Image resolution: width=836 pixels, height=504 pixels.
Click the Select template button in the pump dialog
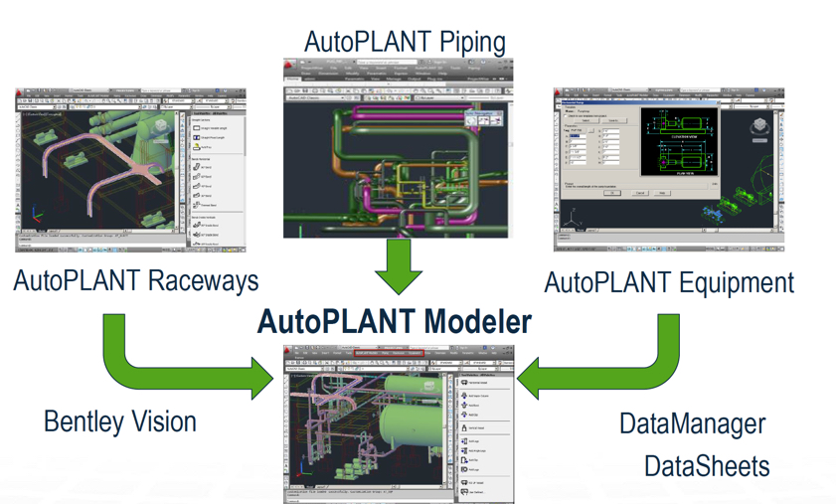585,120
